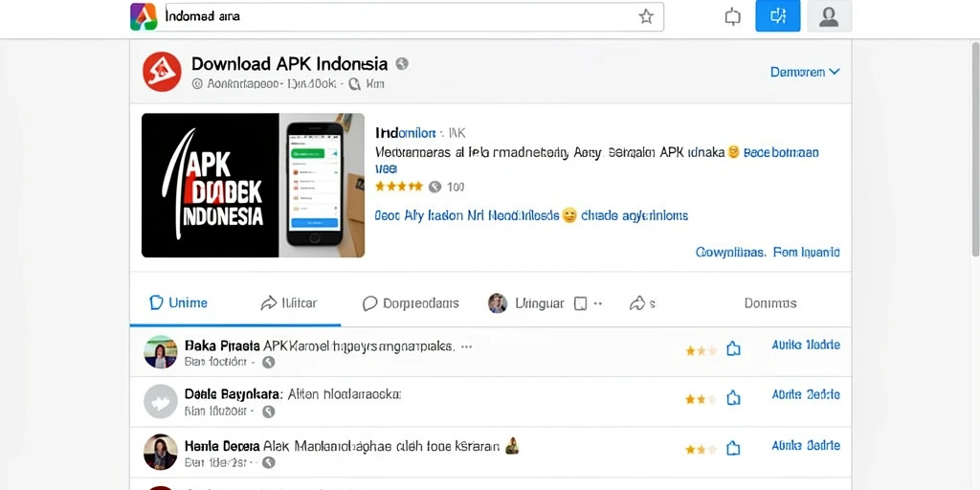
Task: Click 'Gowynilias. Fom Iquanid' link
Action: pyautogui.click(x=768, y=253)
